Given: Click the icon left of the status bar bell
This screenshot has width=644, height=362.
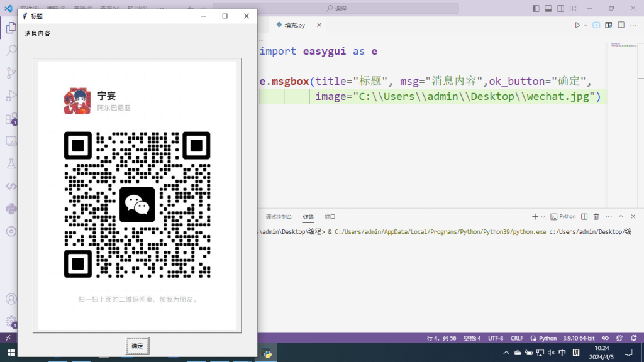Looking at the screenshot, I should click(x=619, y=338).
